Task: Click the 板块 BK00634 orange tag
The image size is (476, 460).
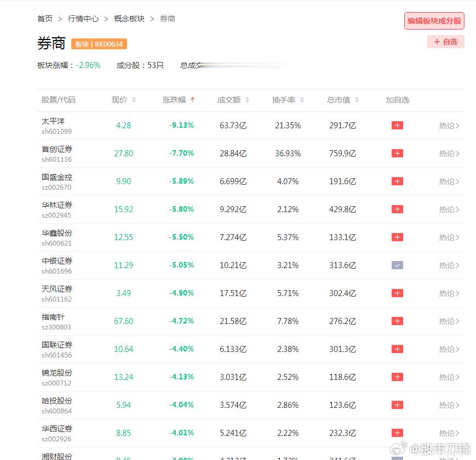Action: (99, 44)
